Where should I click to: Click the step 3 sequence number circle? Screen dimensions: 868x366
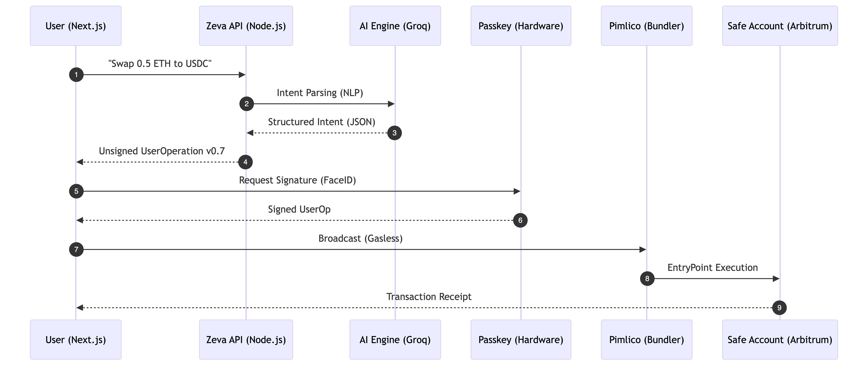point(395,133)
